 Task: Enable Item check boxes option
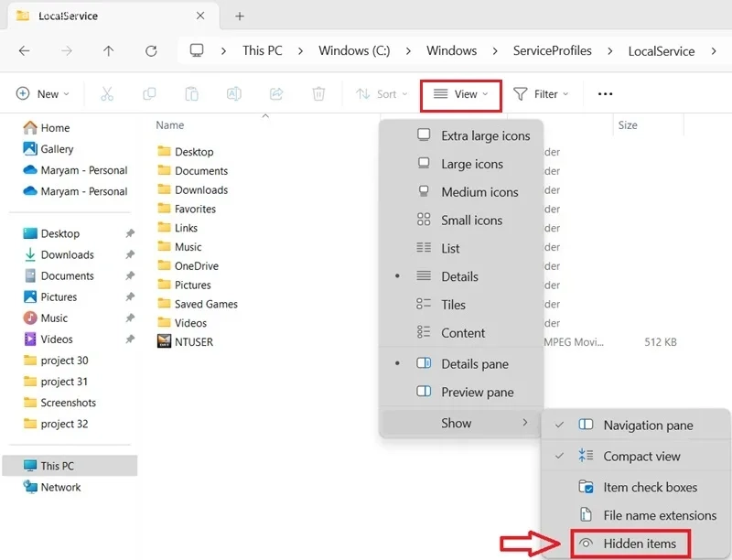[x=636, y=487]
